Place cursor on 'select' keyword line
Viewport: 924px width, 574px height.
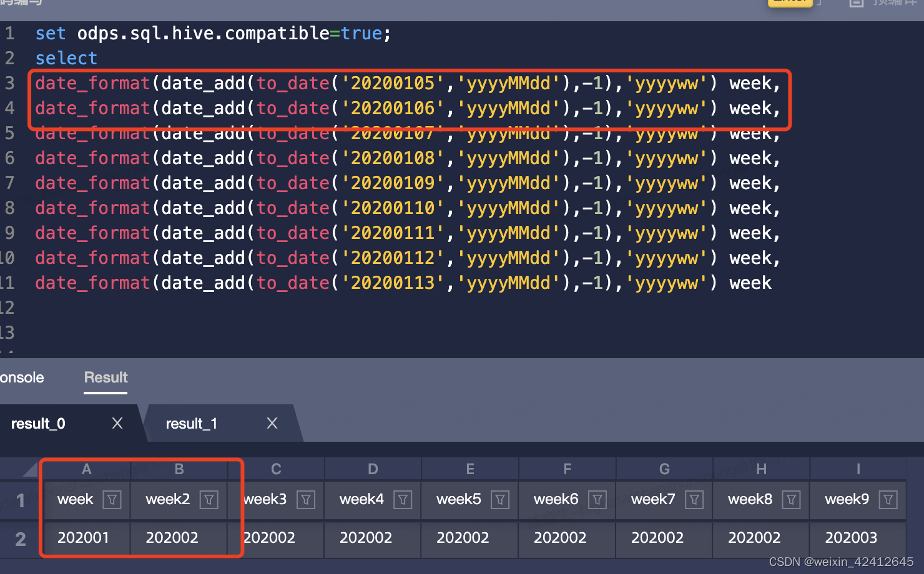click(x=66, y=59)
